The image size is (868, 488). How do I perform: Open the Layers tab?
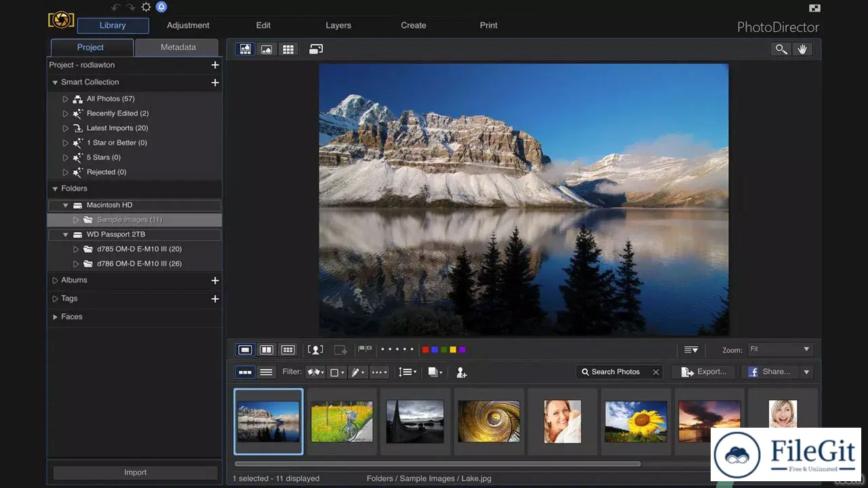pyautogui.click(x=338, y=25)
